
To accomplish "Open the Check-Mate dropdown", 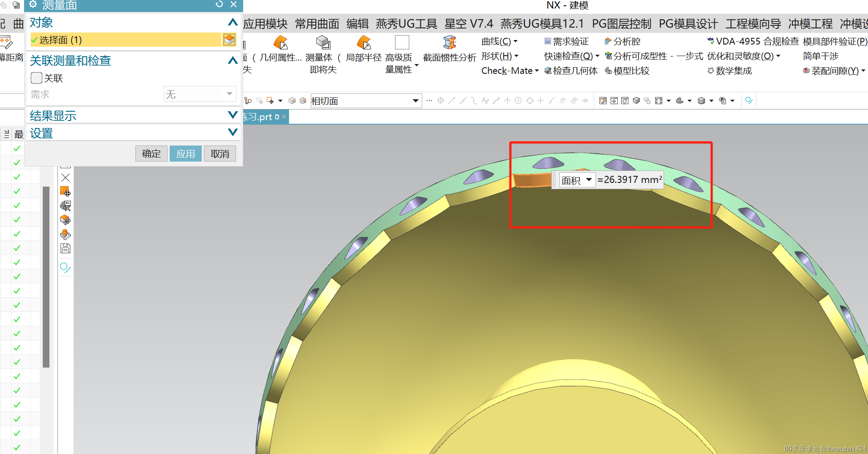I will (510, 71).
